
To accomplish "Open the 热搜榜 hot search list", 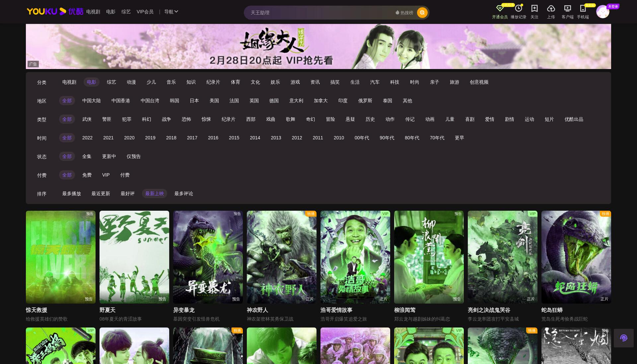I will tap(404, 13).
